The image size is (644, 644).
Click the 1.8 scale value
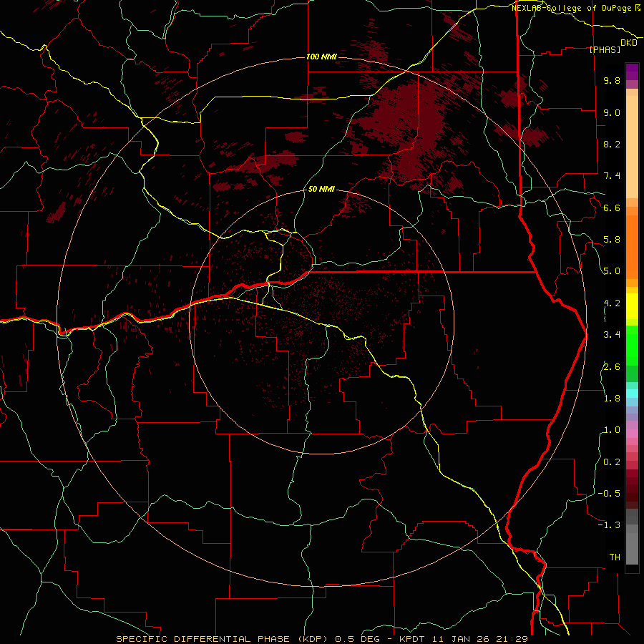[x=612, y=399]
